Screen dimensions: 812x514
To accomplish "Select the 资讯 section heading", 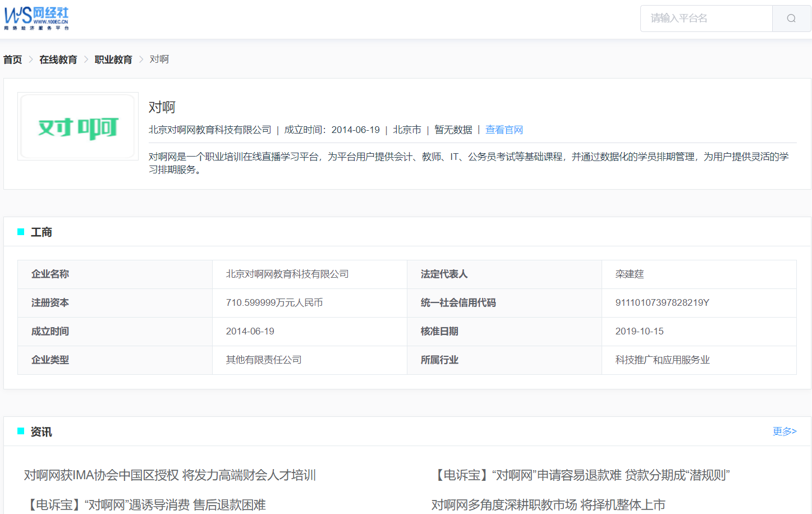I will 42,432.
